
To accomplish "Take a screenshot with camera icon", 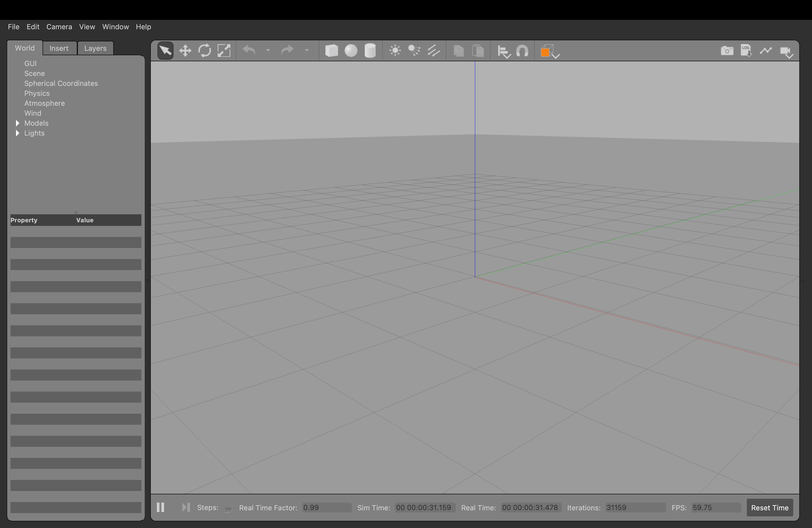I will point(727,51).
